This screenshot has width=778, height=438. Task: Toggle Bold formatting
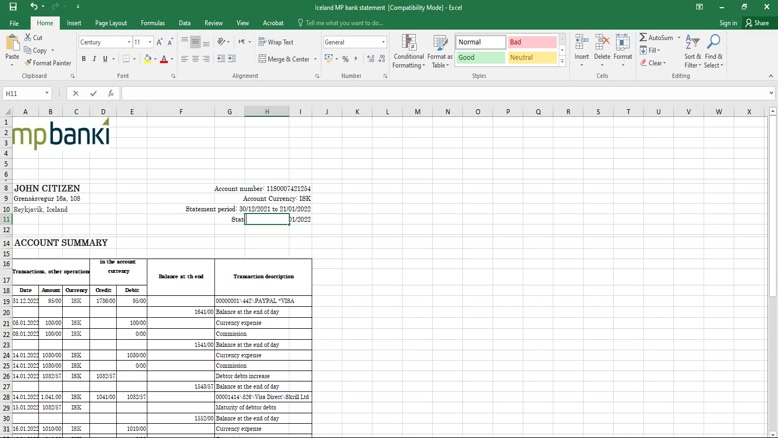(x=84, y=59)
